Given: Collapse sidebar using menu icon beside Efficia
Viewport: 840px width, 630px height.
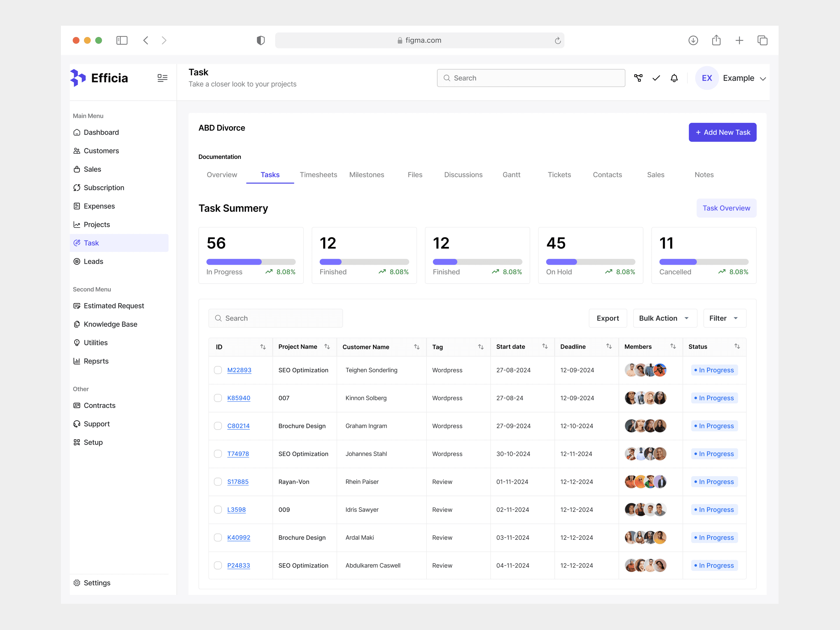Looking at the screenshot, I should point(162,78).
